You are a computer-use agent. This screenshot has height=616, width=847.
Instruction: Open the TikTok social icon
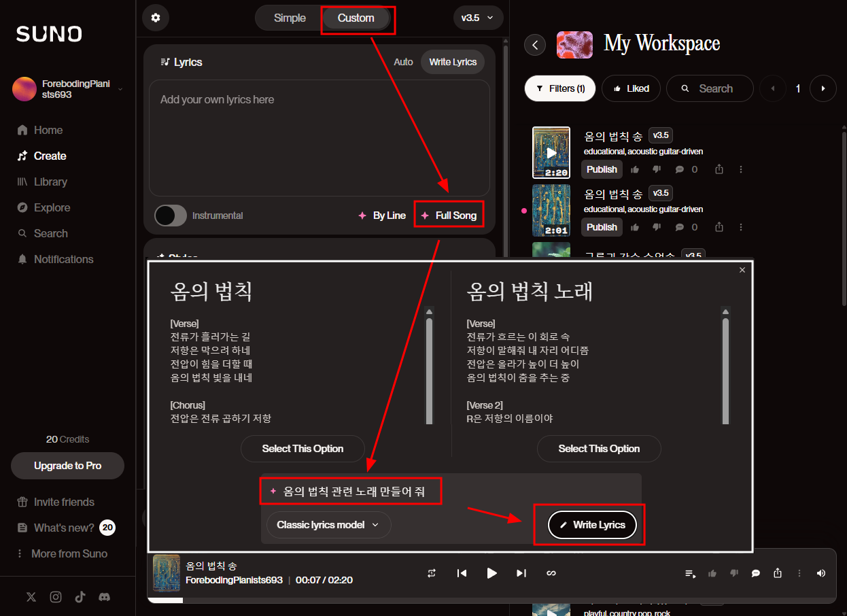(80, 597)
